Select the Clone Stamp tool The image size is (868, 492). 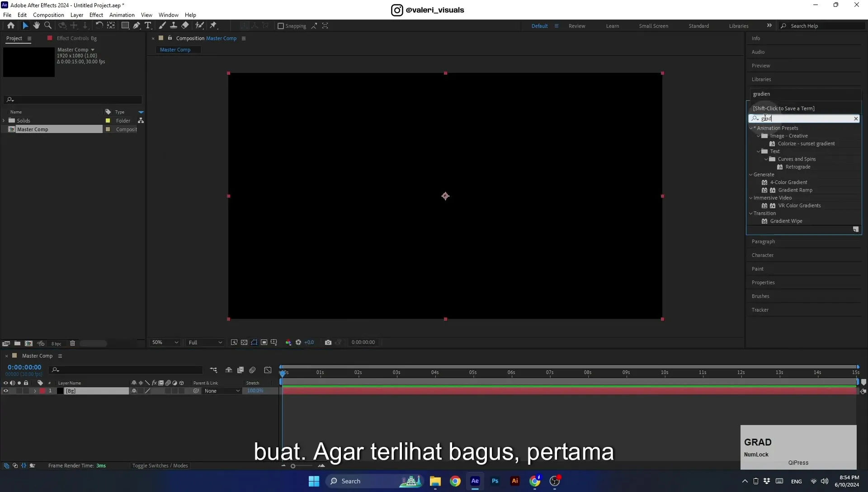(173, 26)
